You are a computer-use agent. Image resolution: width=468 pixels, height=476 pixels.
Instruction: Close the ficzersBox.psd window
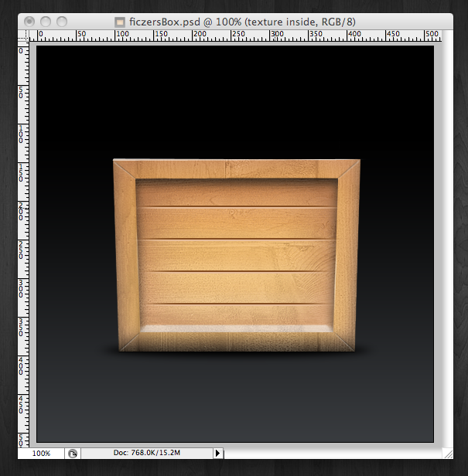pos(29,22)
